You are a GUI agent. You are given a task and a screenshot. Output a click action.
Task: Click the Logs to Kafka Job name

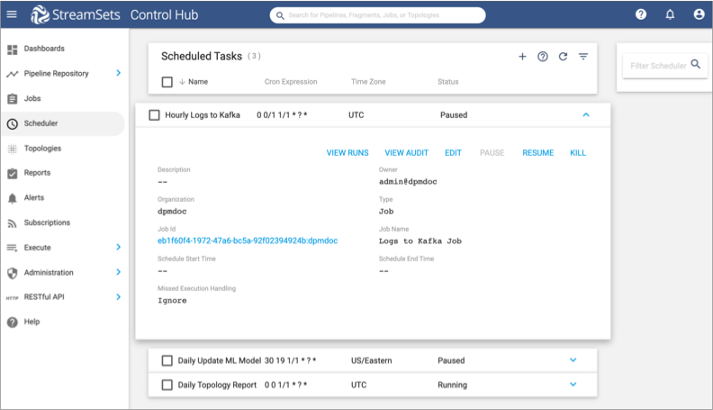[420, 241]
